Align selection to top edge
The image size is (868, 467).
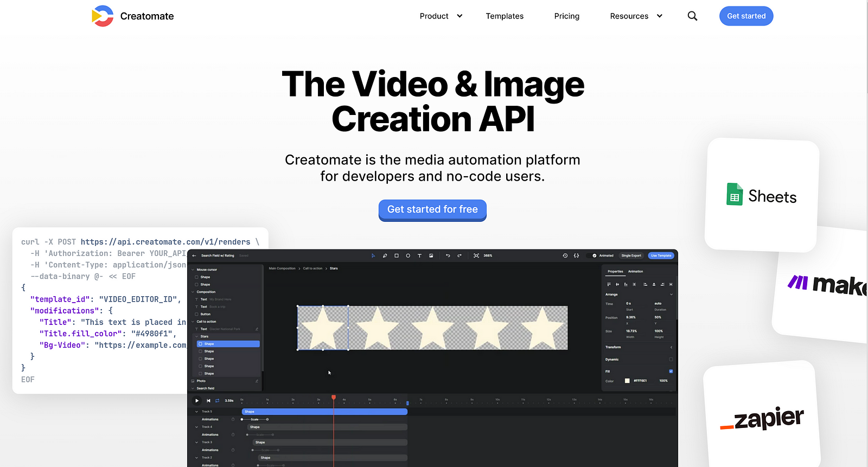pos(609,284)
